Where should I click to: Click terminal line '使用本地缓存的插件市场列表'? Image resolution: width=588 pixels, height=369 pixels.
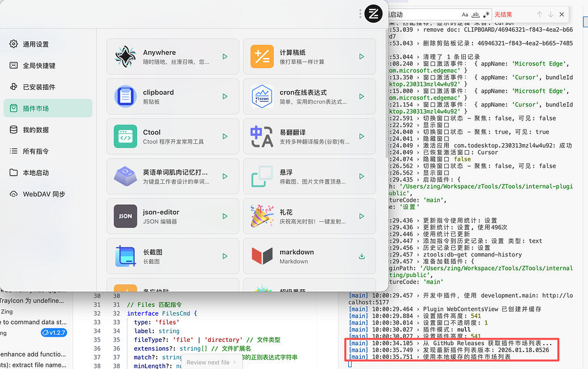(x=467, y=356)
